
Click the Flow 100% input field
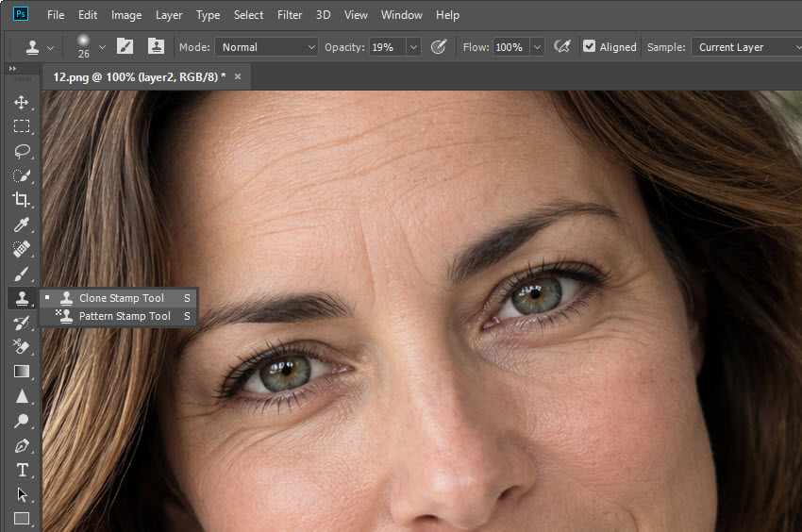(x=510, y=47)
